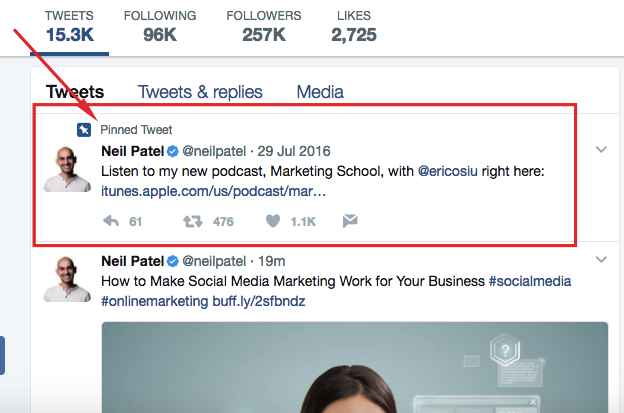Open the buff.ly/2sfbndz link
The width and height of the screenshot is (624, 413).
pyautogui.click(x=259, y=301)
